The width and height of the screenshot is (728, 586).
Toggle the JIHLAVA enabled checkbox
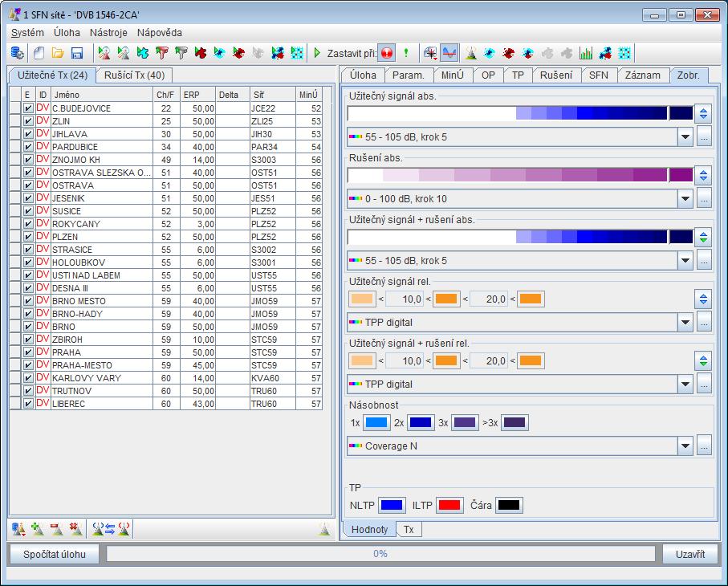[28, 134]
